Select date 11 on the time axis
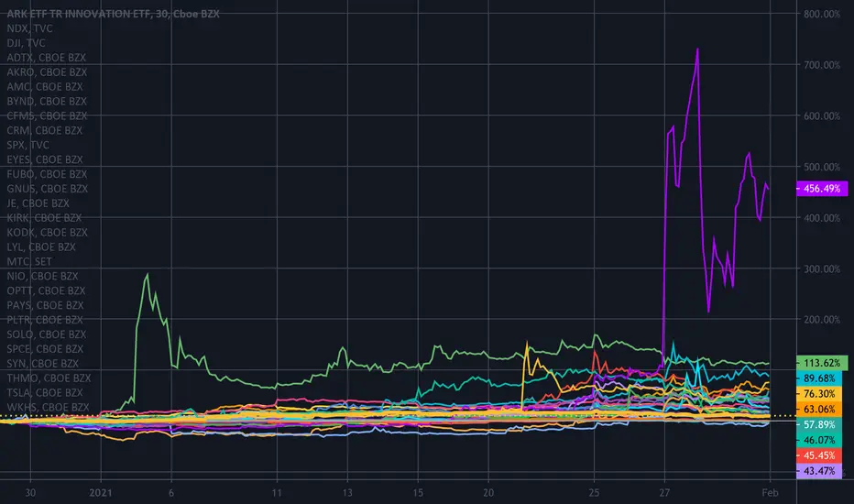 click(x=277, y=493)
